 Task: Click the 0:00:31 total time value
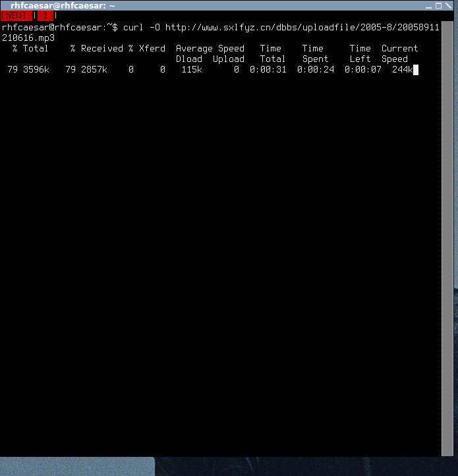pyautogui.click(x=268, y=70)
